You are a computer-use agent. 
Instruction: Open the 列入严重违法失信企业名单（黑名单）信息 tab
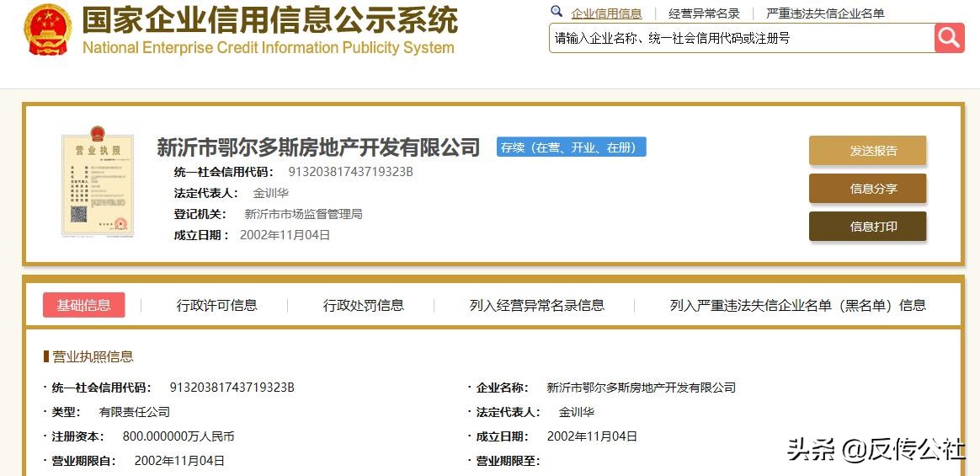[x=798, y=305]
